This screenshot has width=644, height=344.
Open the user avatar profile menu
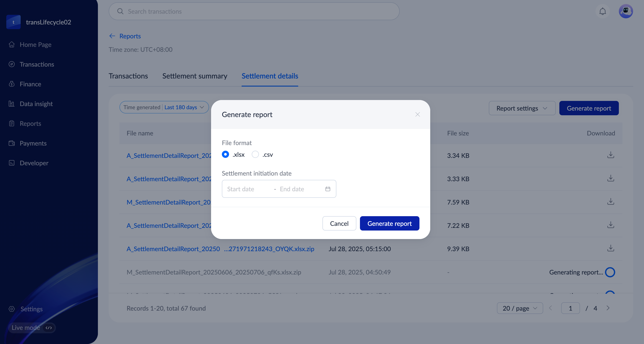[626, 11]
